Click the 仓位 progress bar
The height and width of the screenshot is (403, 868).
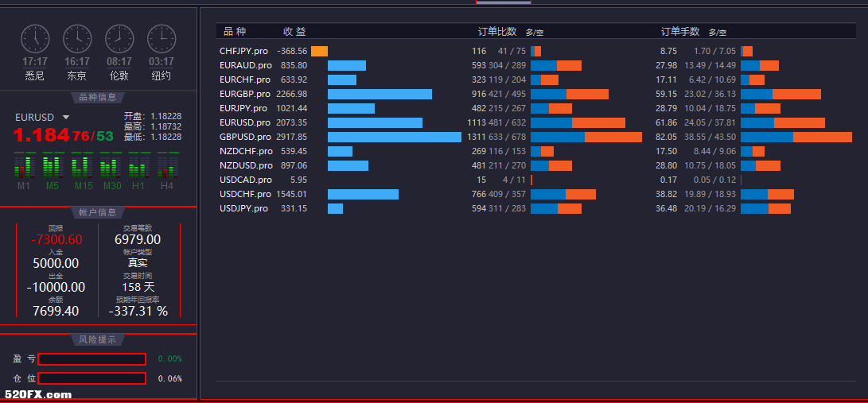point(92,378)
